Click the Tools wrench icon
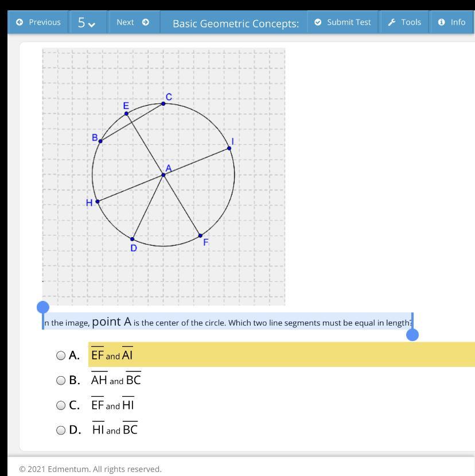The image size is (475, 476). [392, 22]
